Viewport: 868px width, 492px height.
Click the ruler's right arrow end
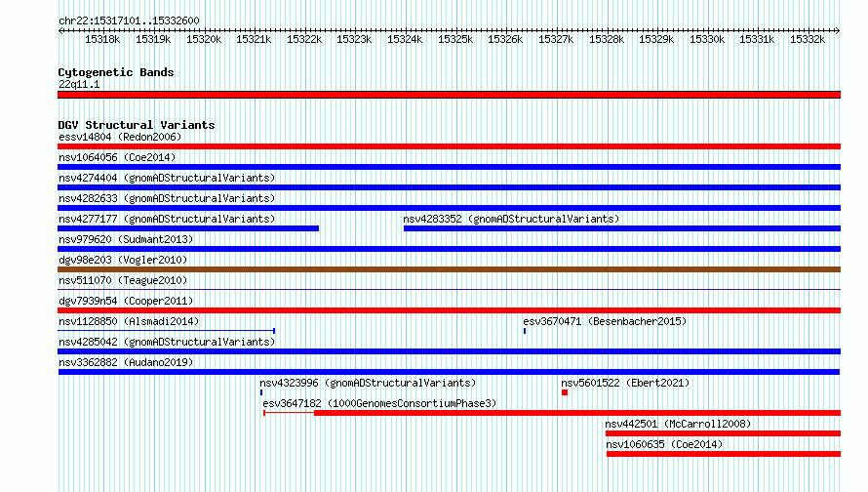pos(837,30)
